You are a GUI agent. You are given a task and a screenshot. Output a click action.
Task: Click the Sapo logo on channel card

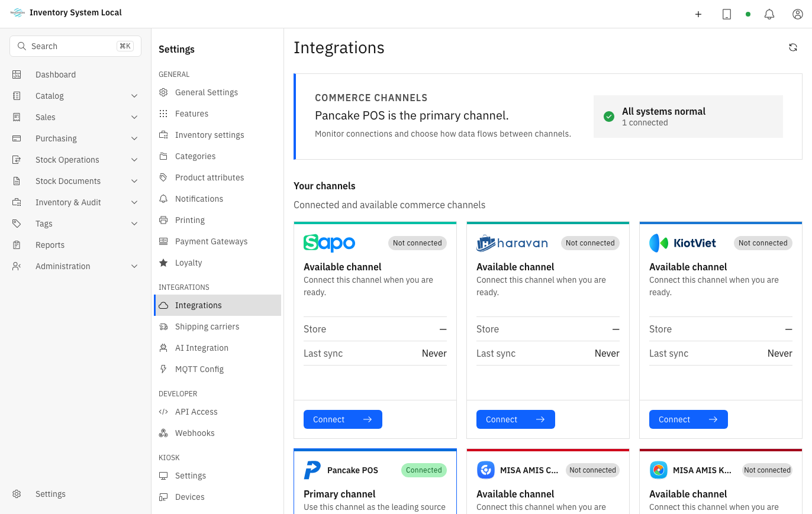329,243
